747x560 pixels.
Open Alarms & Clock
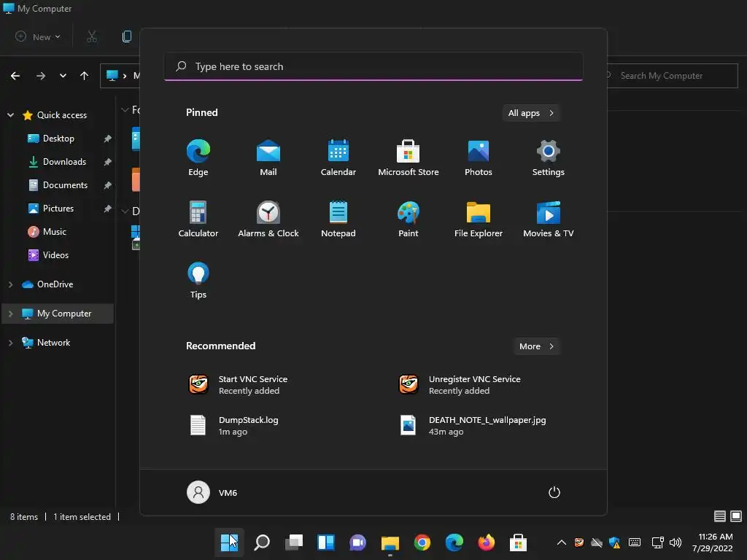click(268, 219)
